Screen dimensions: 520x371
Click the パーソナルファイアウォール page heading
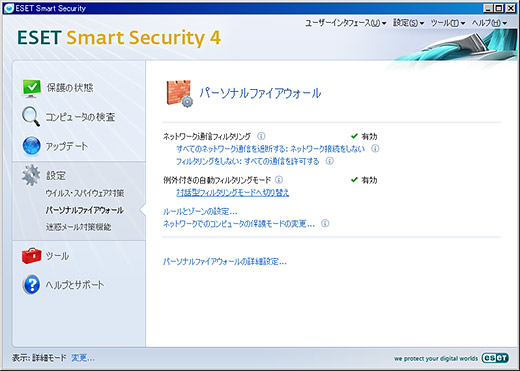coord(260,93)
